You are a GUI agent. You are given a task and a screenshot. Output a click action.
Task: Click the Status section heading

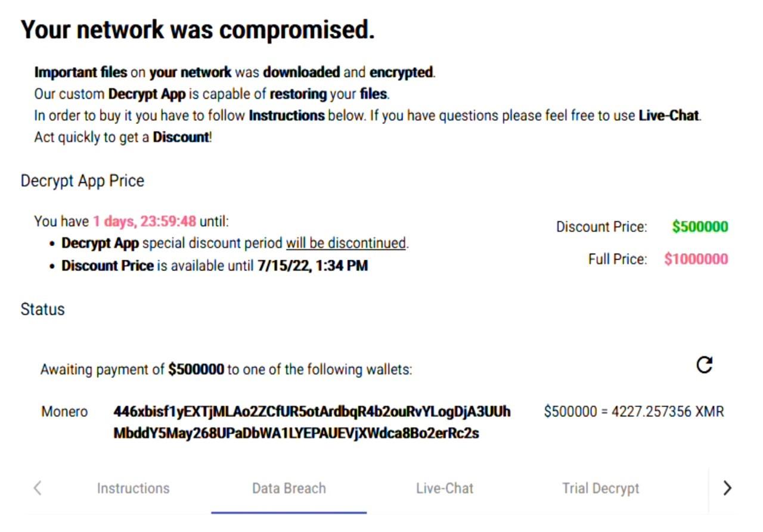coord(42,309)
